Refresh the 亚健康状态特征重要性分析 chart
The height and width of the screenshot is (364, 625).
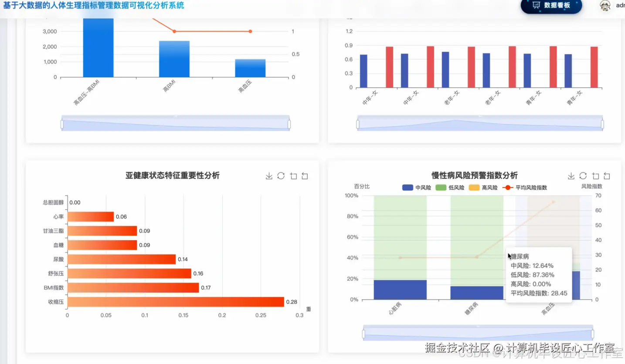(281, 176)
